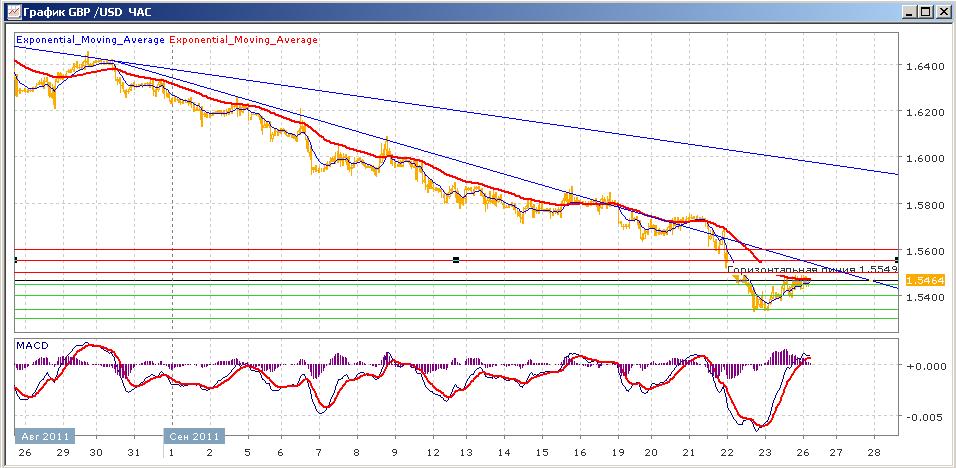The image size is (956, 468).
Task: Click the horizontal line label 1.5549
Action: (812, 269)
